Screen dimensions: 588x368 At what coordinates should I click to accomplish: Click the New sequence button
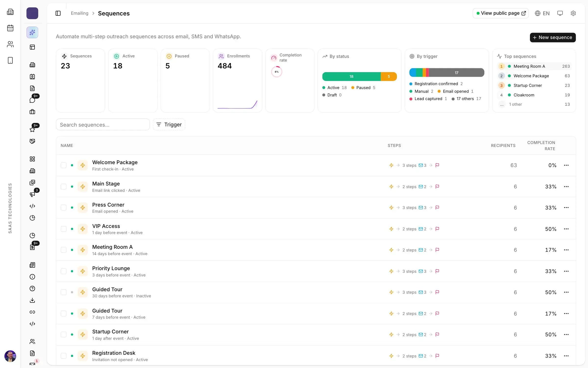pyautogui.click(x=553, y=38)
